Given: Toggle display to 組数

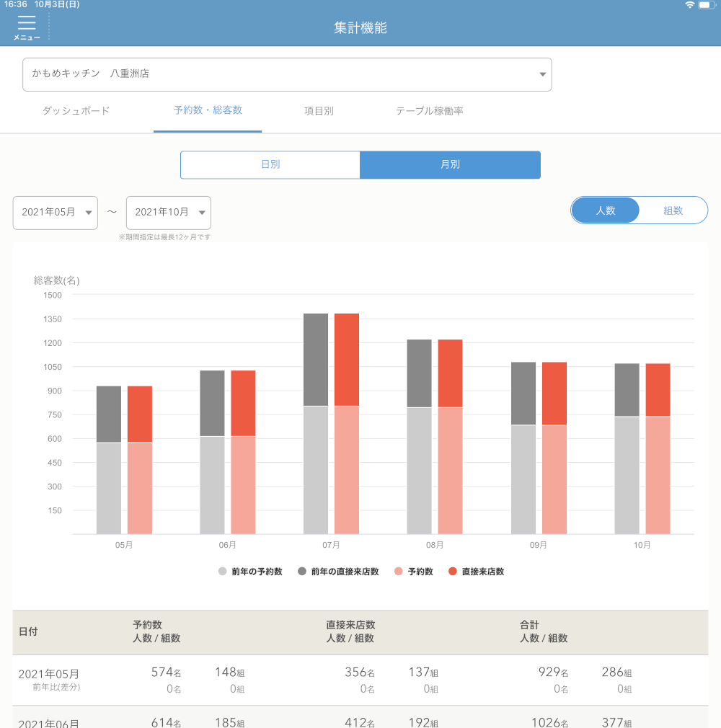Looking at the screenshot, I should [673, 210].
